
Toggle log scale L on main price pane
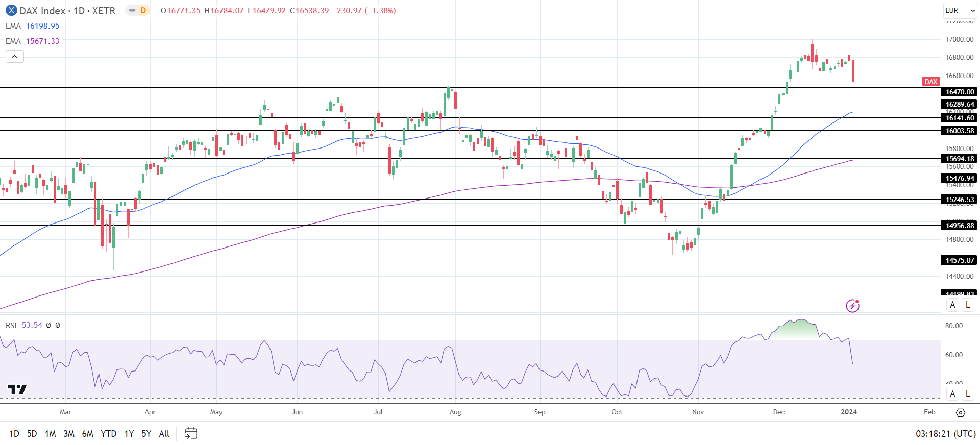point(968,305)
